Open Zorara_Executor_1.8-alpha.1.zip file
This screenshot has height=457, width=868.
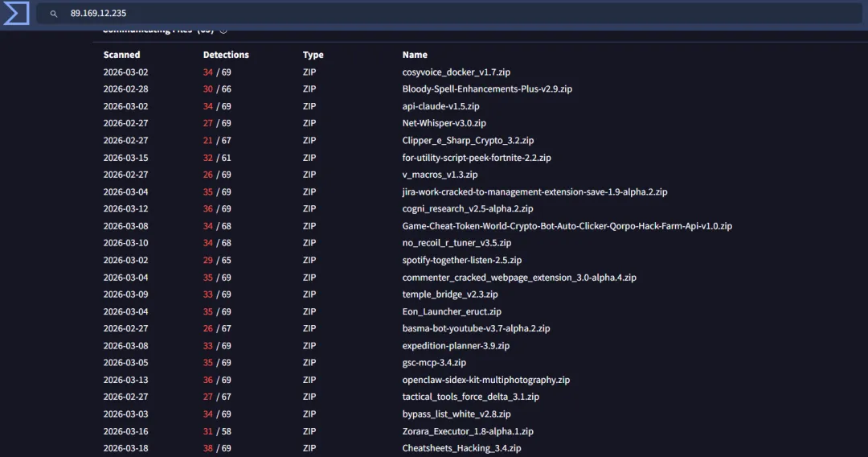tap(468, 431)
